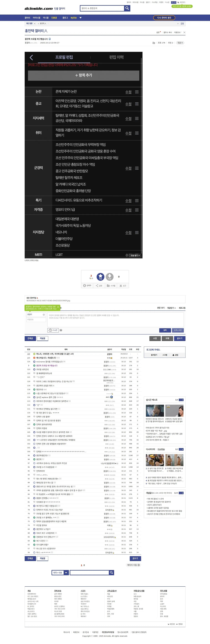Click the 개인정보처리방침 footer link

tap(108, 632)
